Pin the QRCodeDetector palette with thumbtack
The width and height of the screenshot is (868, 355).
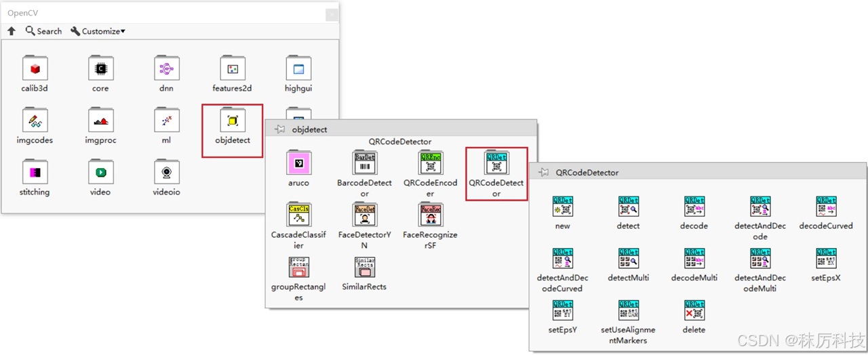(x=543, y=172)
